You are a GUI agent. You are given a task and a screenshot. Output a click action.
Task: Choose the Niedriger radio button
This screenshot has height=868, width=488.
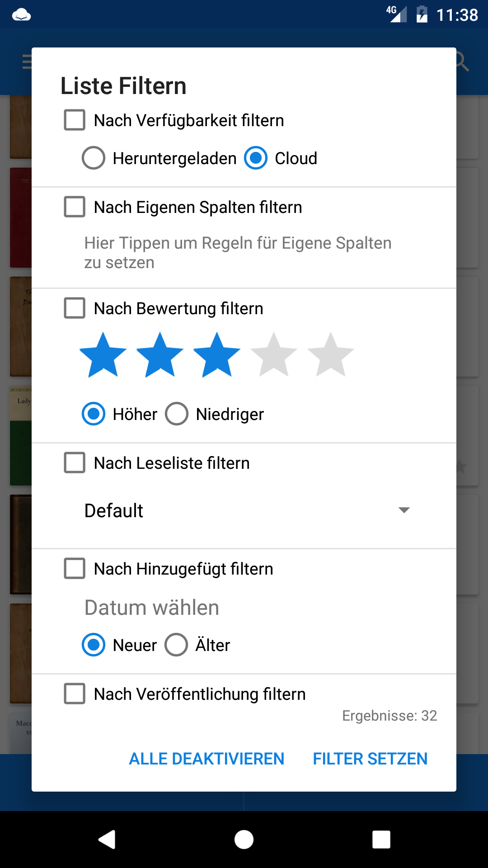coord(177,414)
